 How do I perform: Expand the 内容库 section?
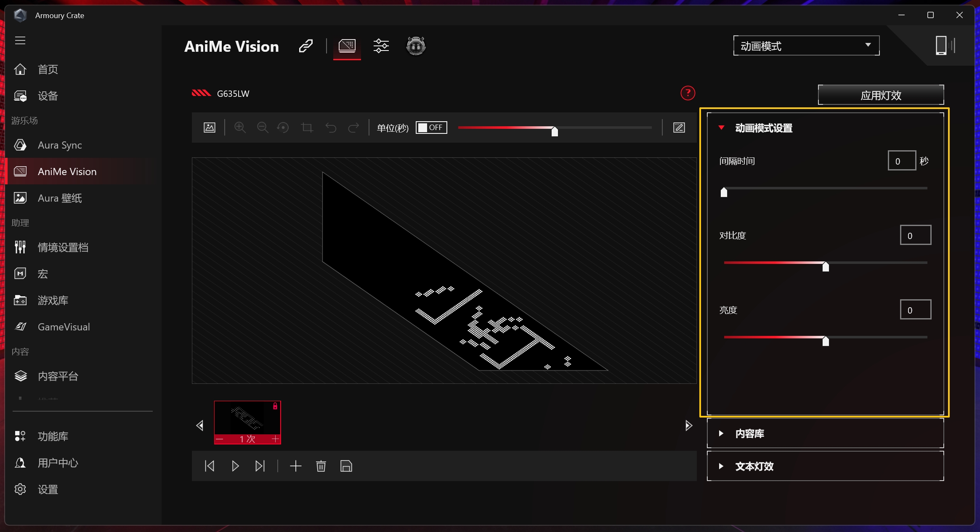coord(825,433)
